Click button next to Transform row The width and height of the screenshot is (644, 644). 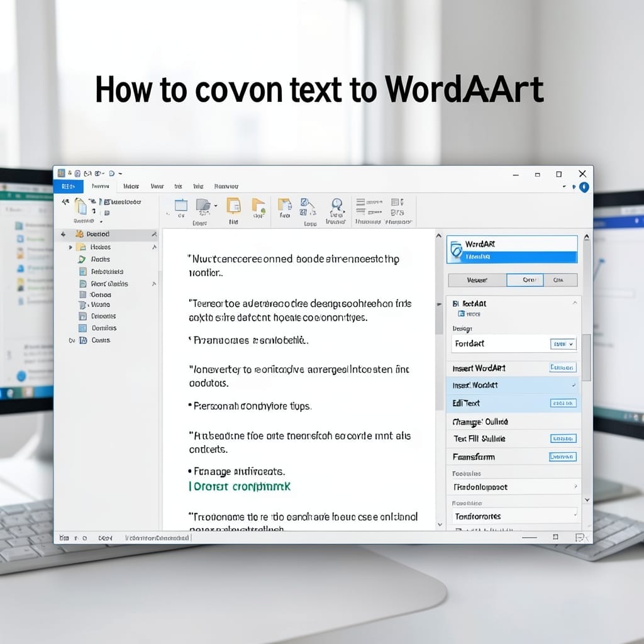[x=563, y=457]
